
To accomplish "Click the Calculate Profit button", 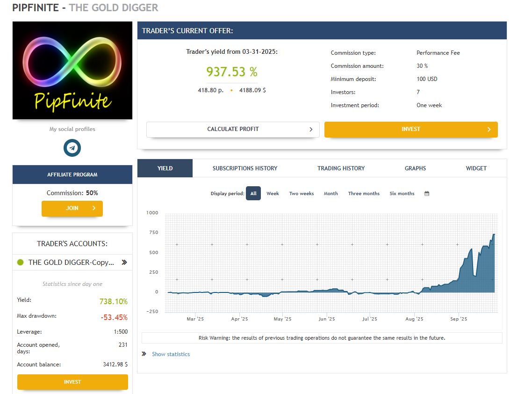I will 233,130.
